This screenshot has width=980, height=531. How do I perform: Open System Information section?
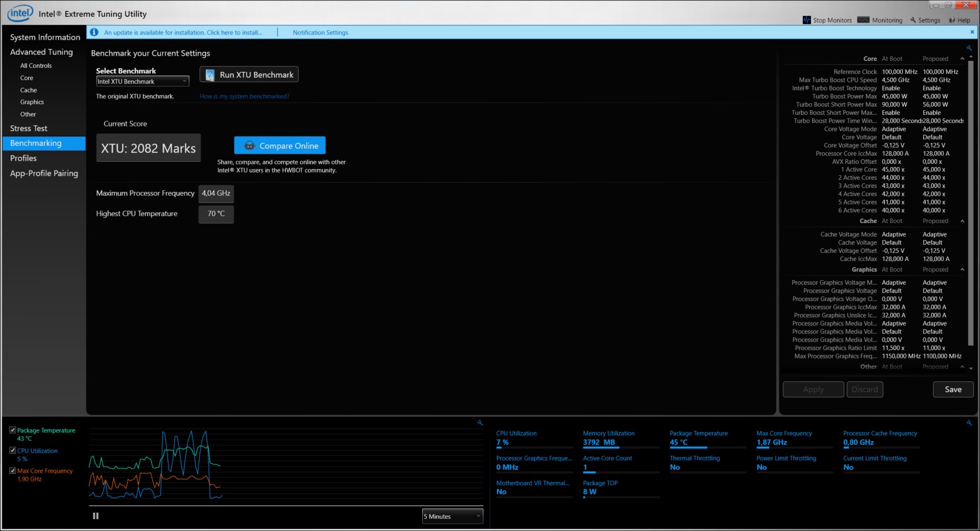(45, 37)
